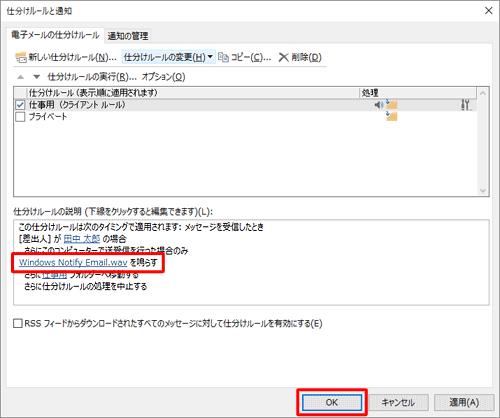Close the 仕分けルールと通知 dialog
500x418 pixels.
point(488,11)
